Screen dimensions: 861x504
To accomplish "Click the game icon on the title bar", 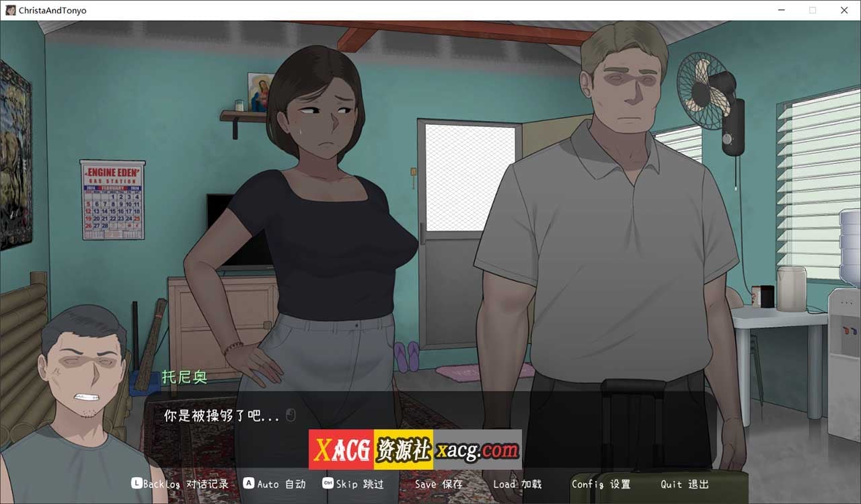I will point(9,10).
